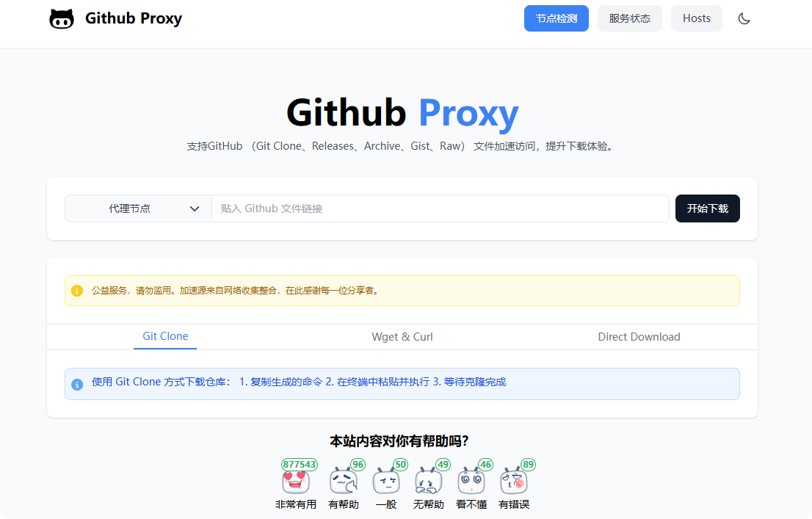Switch to the Wget & Curl tab

pyautogui.click(x=402, y=337)
